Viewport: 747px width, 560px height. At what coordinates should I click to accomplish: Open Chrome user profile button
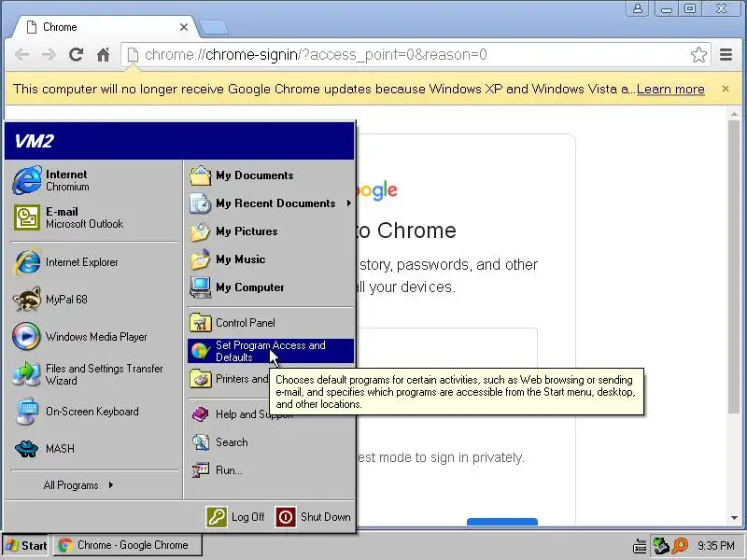pyautogui.click(x=638, y=8)
